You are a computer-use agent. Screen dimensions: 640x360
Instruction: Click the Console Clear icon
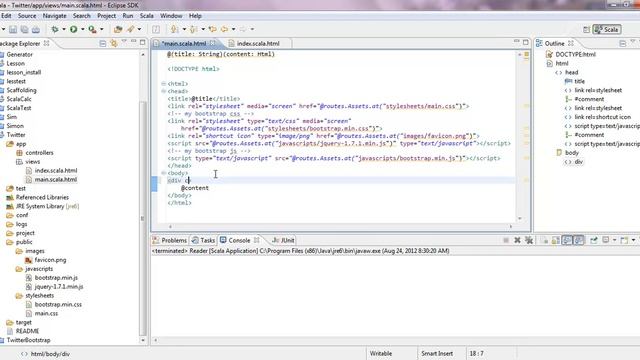click(545, 240)
